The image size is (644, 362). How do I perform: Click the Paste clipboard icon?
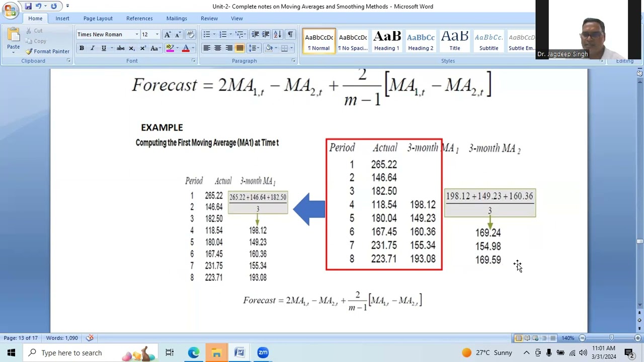pos(14,35)
